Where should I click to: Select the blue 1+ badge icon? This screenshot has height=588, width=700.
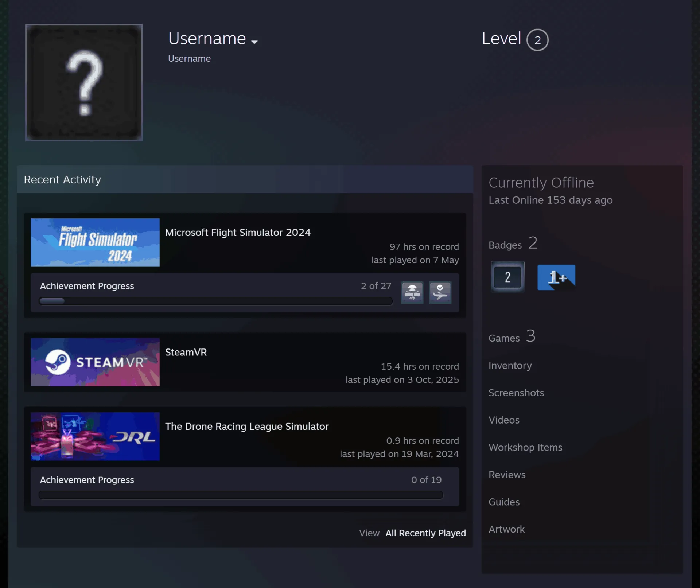click(556, 277)
